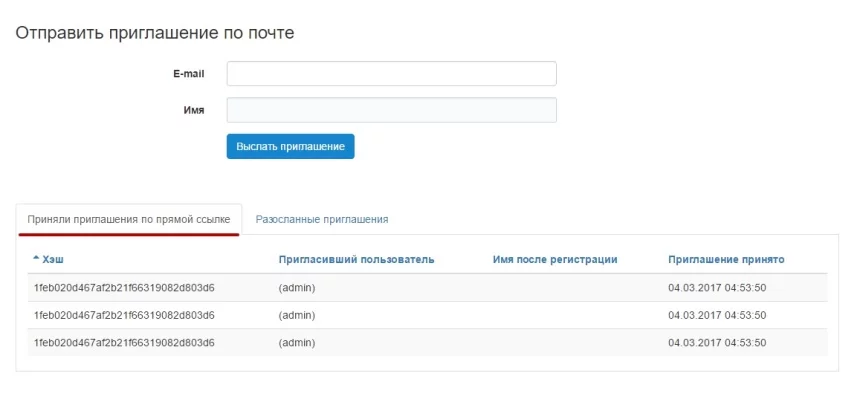The height and width of the screenshot is (402, 860).
Task: Sort by Имя после регистрации column
Action: pyautogui.click(x=555, y=260)
